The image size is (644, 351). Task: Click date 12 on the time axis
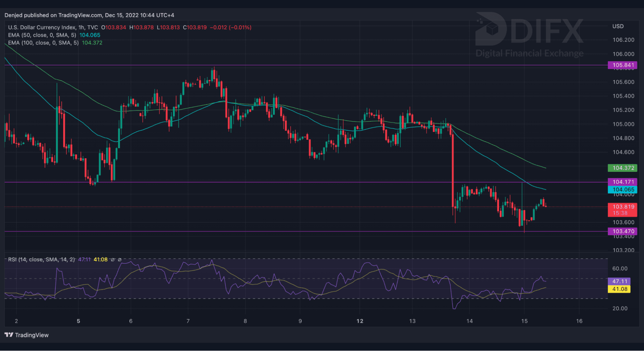360,321
